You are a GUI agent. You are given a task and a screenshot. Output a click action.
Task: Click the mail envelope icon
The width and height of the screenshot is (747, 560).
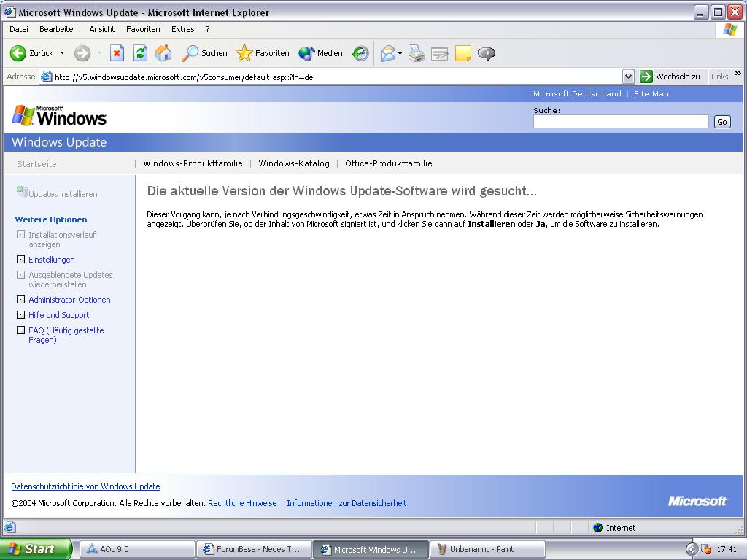[388, 53]
